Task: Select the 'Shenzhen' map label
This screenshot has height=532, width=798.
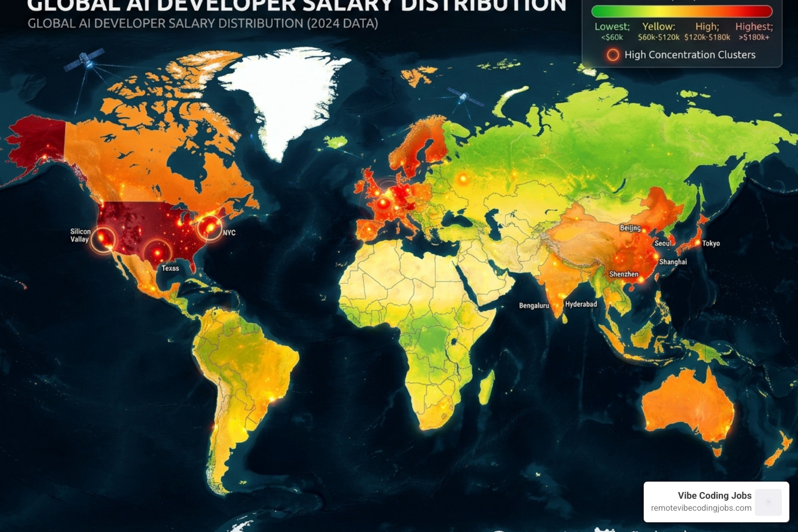Action: (x=623, y=274)
